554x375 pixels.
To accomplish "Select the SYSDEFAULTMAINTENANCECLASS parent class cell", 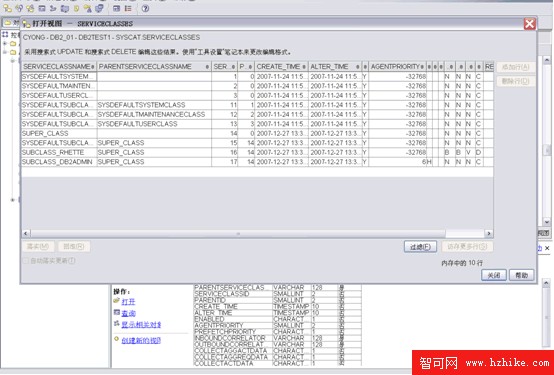I will coord(154,115).
